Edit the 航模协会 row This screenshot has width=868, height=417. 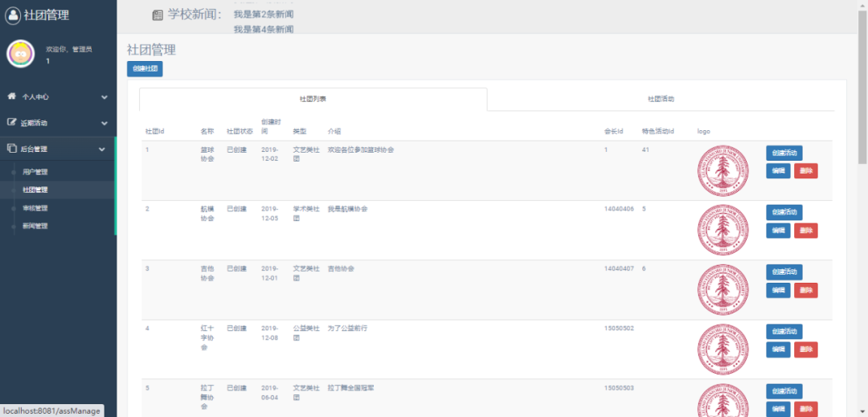pyautogui.click(x=778, y=231)
